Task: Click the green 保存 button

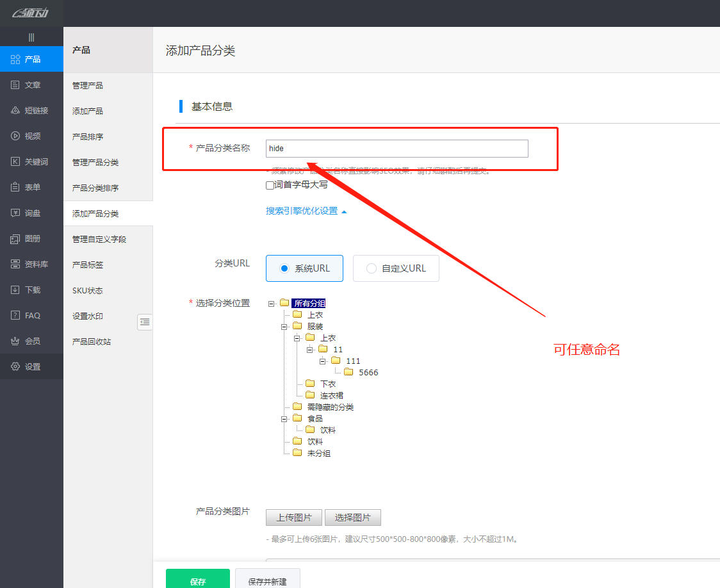Action: coord(197,581)
